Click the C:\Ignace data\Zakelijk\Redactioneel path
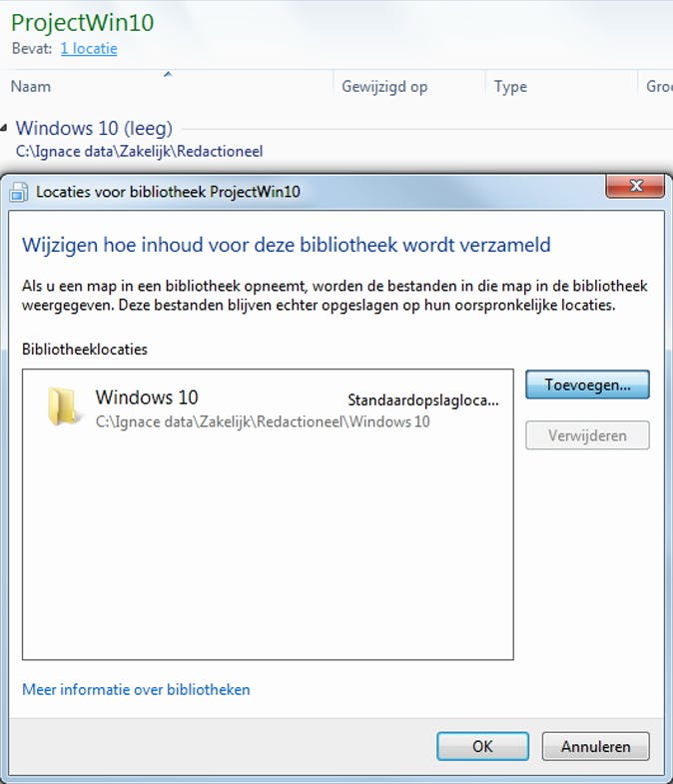This screenshot has height=784, width=673. coord(139,151)
